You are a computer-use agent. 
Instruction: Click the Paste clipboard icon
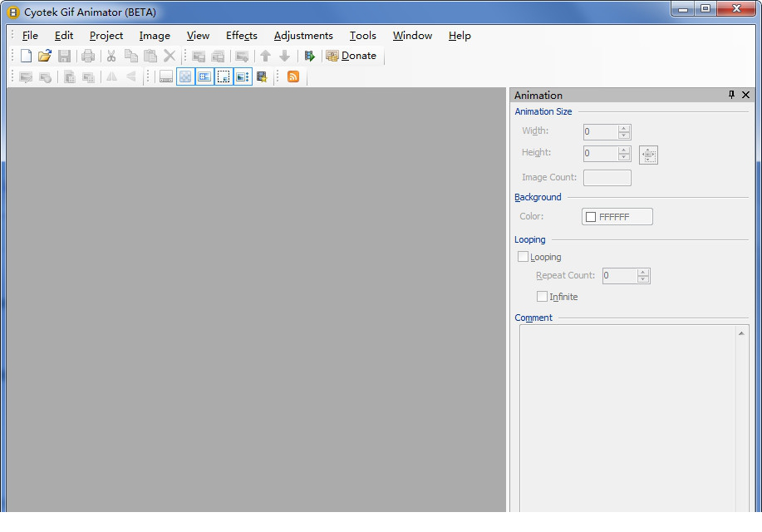coord(150,56)
